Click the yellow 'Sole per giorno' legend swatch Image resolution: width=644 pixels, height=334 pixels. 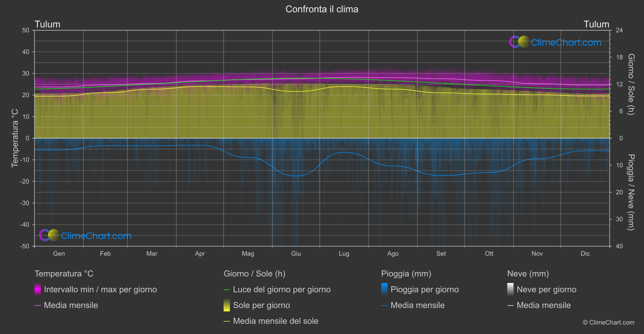click(x=227, y=305)
